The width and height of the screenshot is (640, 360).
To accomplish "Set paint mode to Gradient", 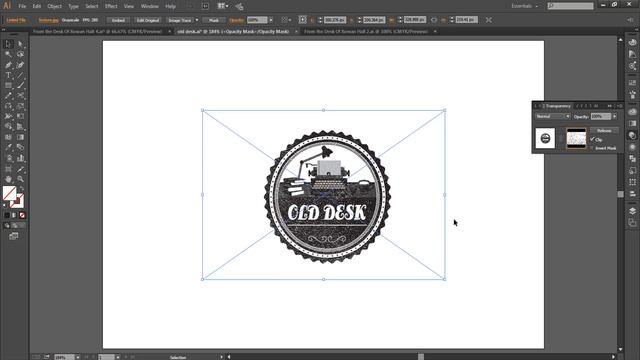I will point(14,215).
